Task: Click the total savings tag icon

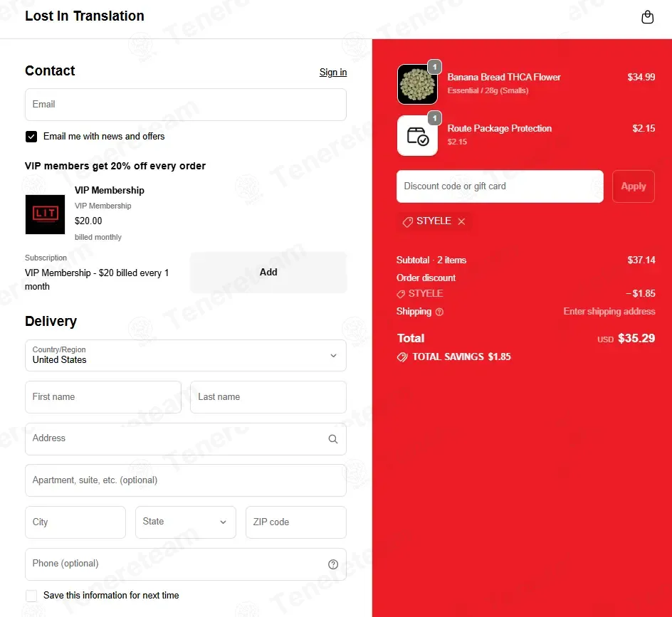Action: [x=402, y=357]
